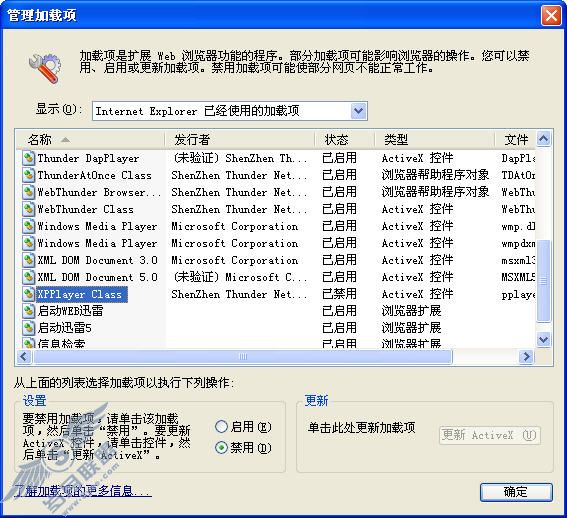Click the 更新 ActiveX button
The width and height of the screenshot is (567, 518).
[490, 435]
